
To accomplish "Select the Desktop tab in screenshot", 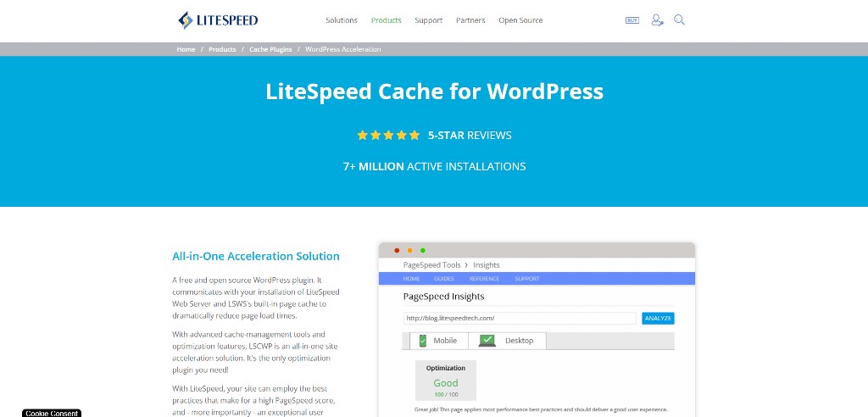I will [x=507, y=341].
